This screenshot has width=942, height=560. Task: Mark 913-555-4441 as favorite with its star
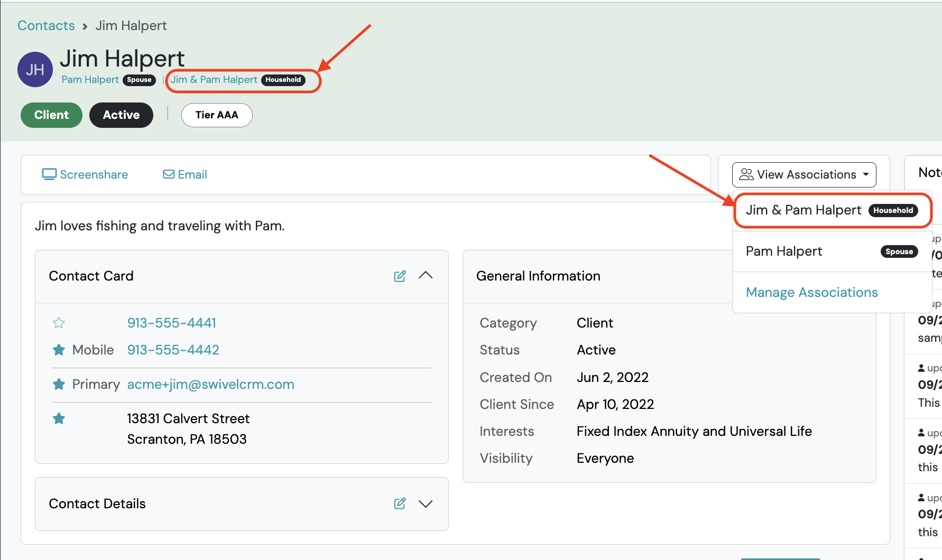[x=59, y=323]
